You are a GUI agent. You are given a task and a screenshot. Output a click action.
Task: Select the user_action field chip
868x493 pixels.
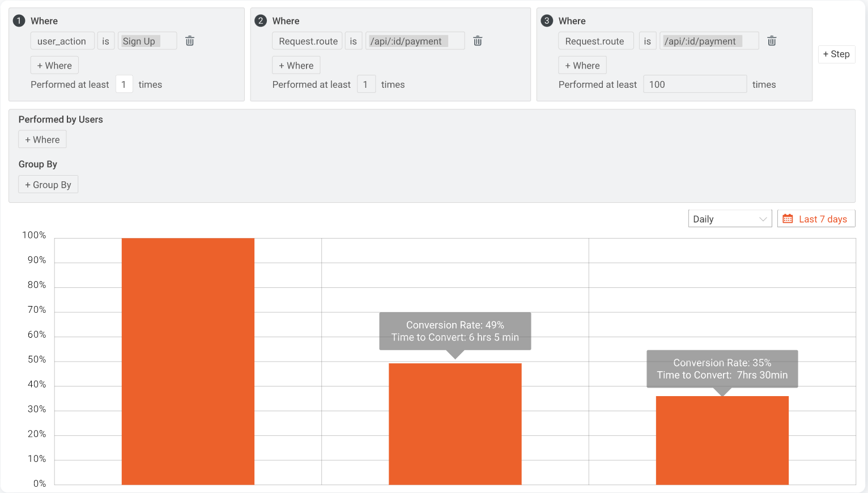(62, 40)
